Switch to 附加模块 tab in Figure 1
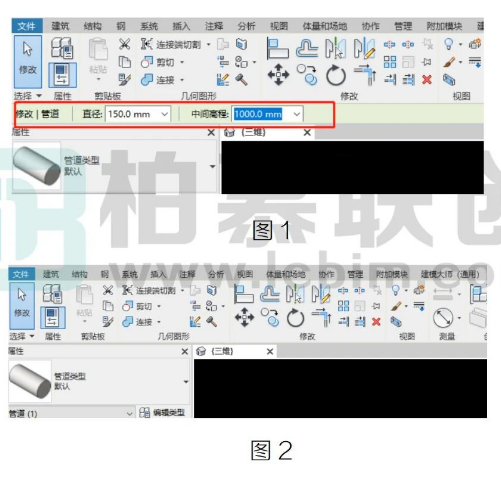 click(444, 26)
